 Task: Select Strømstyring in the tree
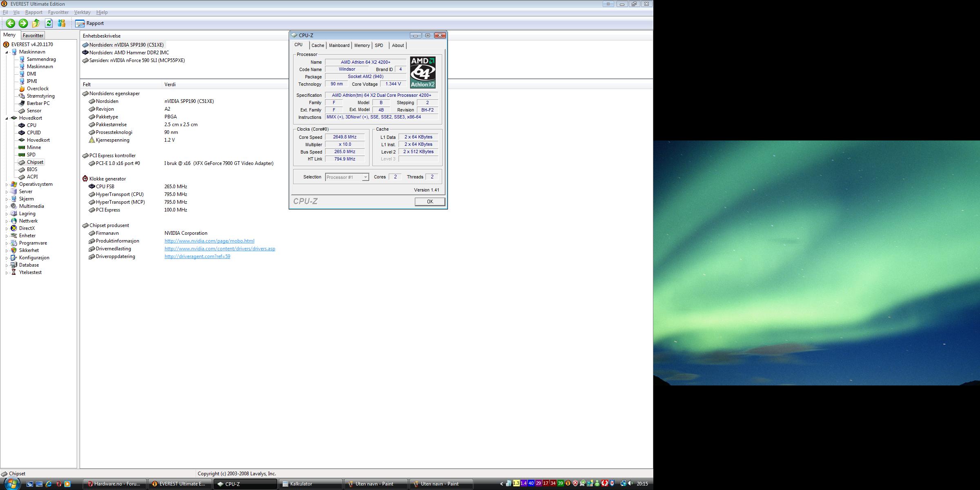(x=40, y=96)
